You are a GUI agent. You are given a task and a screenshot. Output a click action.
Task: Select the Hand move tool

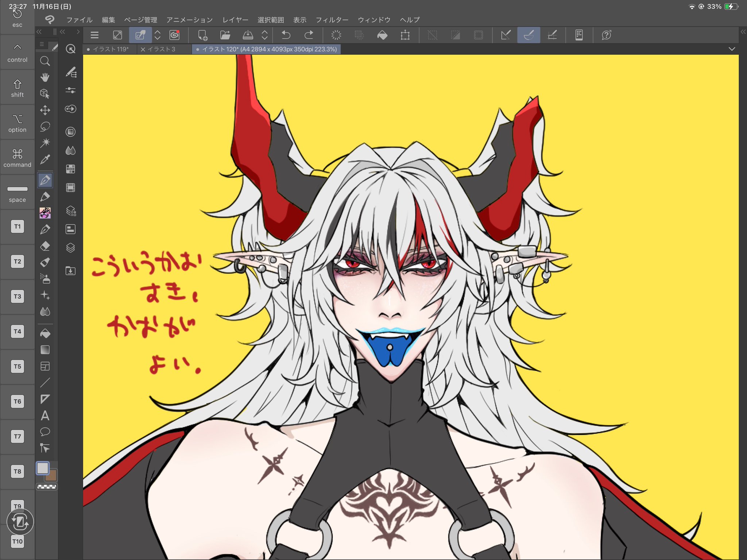pyautogui.click(x=45, y=77)
